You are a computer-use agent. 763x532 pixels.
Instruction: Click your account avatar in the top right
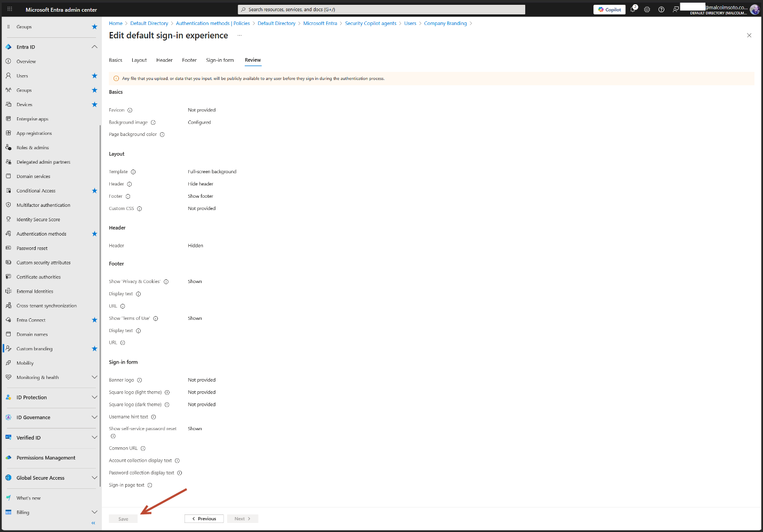click(x=754, y=9)
